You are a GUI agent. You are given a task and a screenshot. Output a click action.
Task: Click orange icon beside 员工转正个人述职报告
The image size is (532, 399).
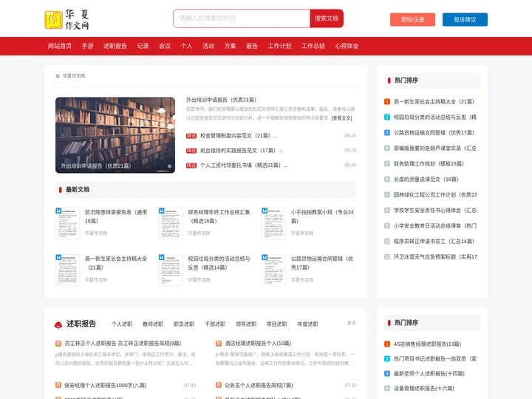(x=58, y=344)
